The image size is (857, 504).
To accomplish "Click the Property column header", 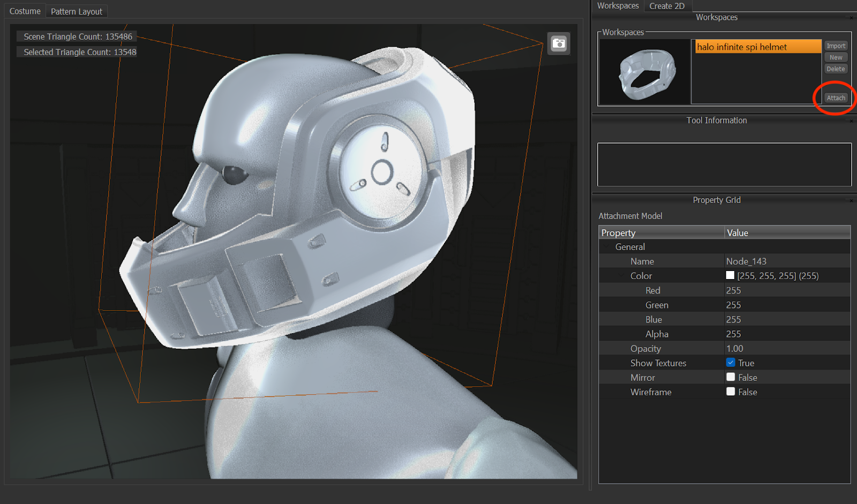I will 661,232.
